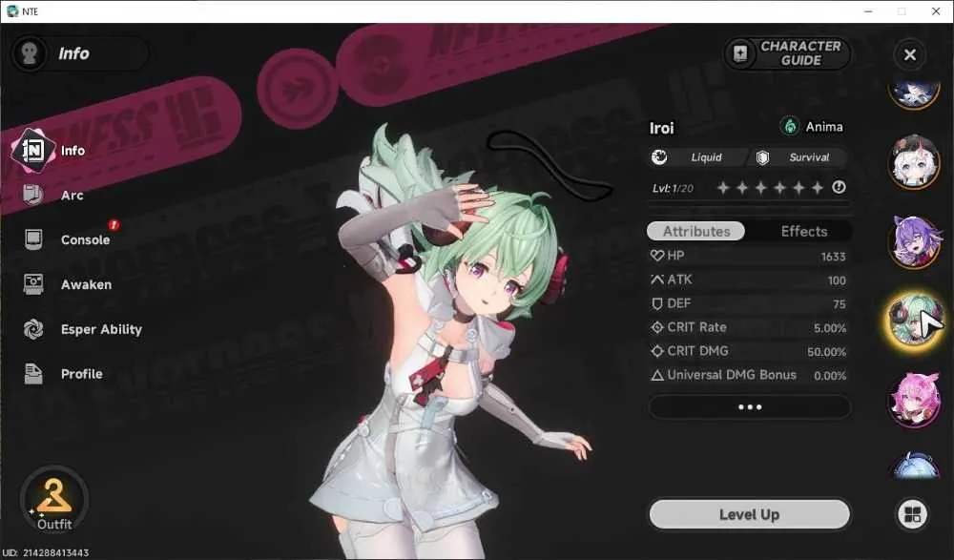This screenshot has width=954, height=560.
Task: Click the NTE app icon in title bar
Action: pyautogui.click(x=12, y=10)
